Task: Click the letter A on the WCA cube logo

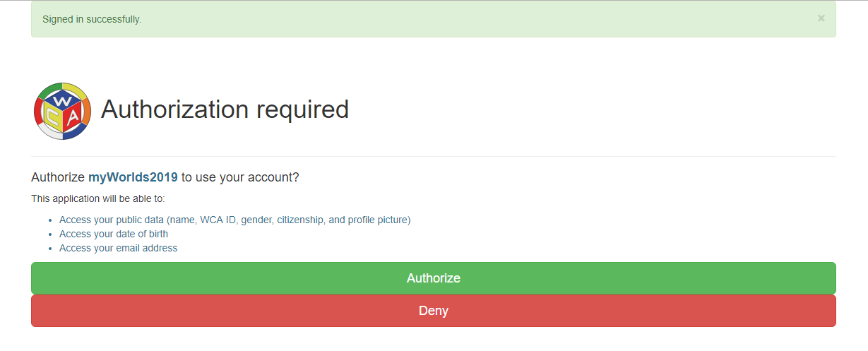Action: [x=72, y=117]
